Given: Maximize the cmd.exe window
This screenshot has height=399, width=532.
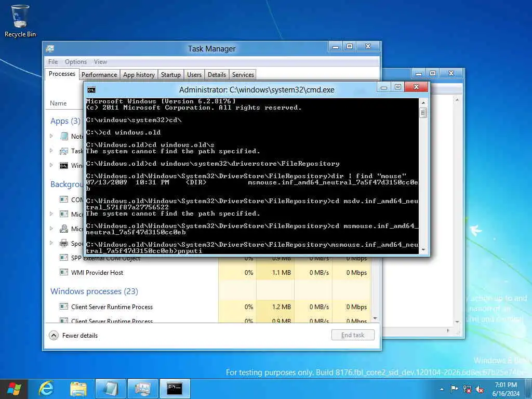Looking at the screenshot, I should 397,87.
